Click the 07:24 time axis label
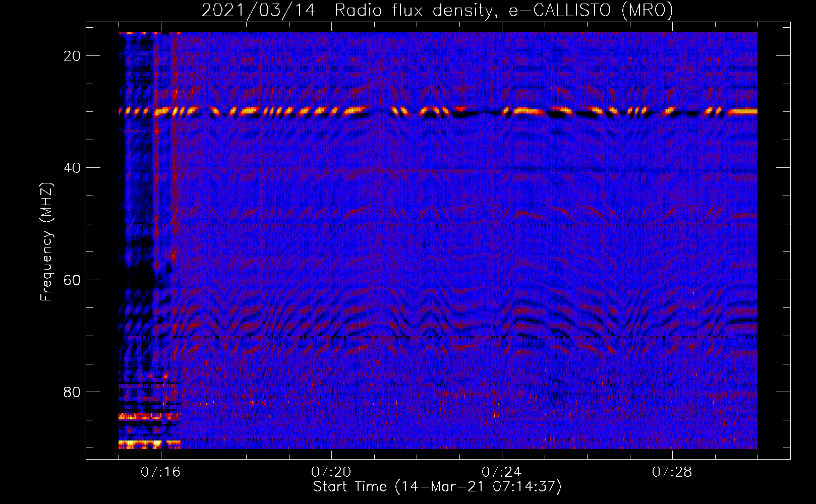816x504 pixels. (502, 472)
